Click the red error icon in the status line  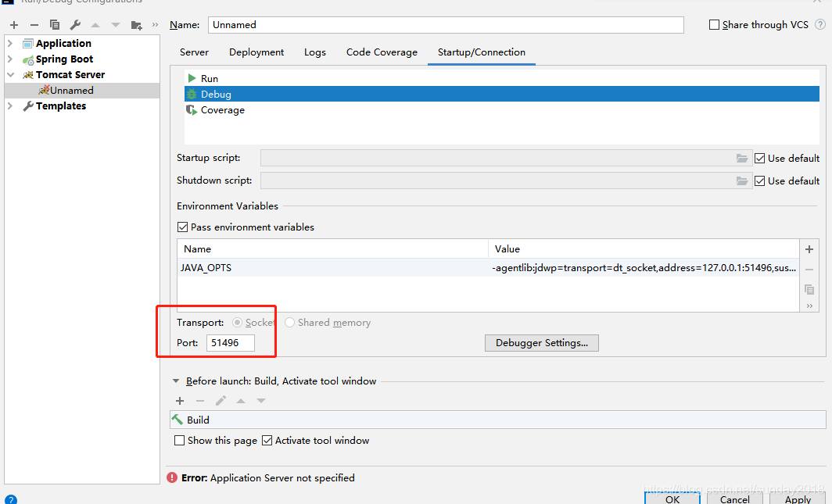pos(172,477)
